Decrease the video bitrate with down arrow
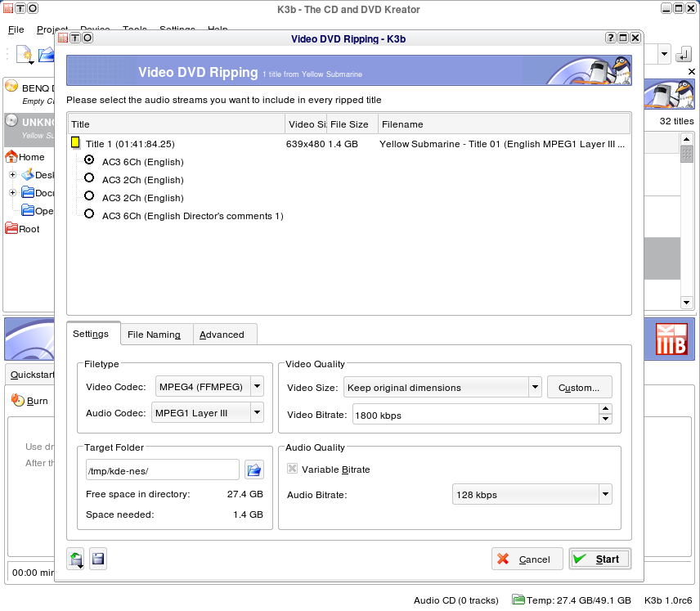The height and width of the screenshot is (611, 700). 605,419
